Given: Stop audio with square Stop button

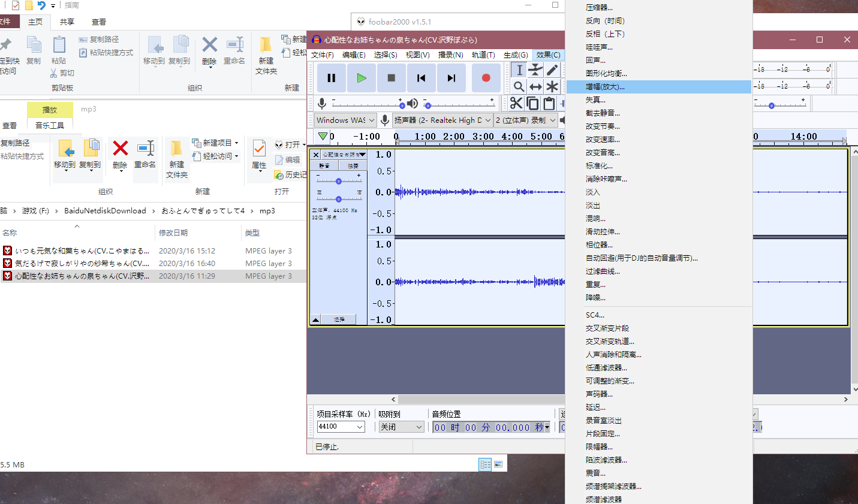Looking at the screenshot, I should pyautogui.click(x=391, y=78).
